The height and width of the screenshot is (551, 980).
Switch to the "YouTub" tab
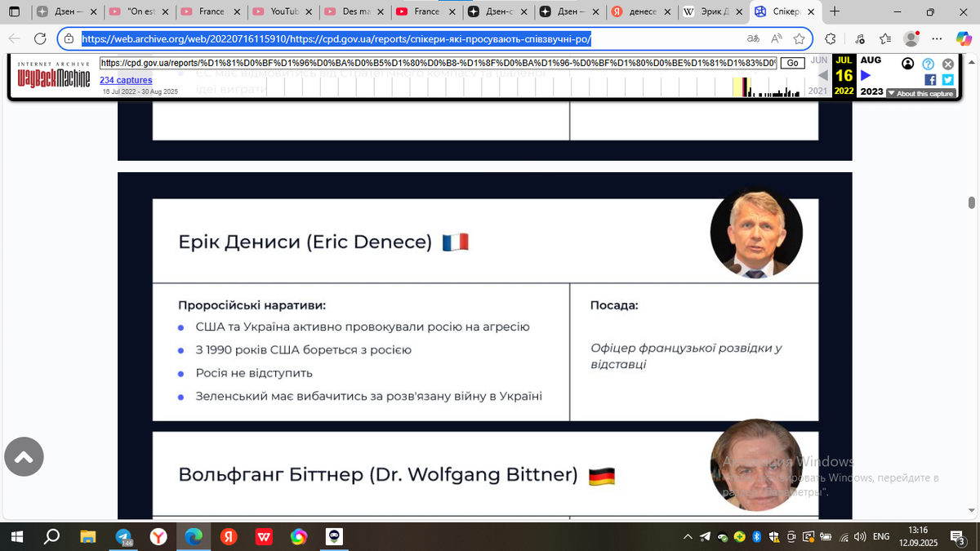(x=282, y=12)
